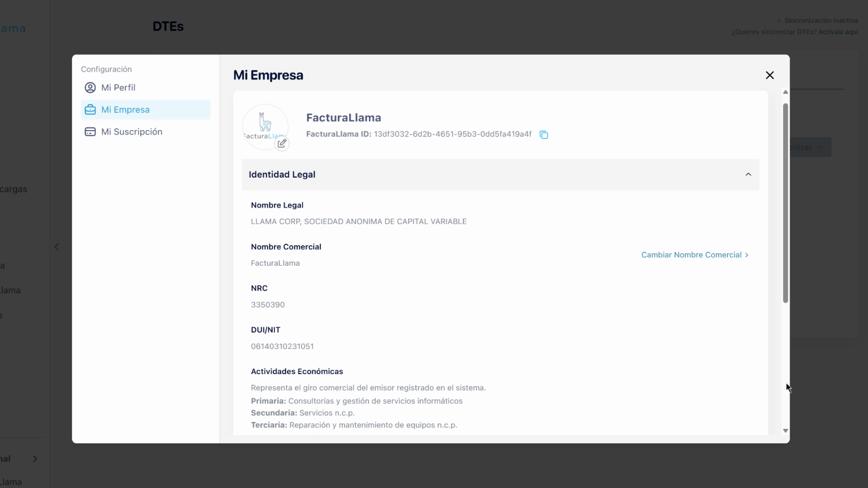Click the Activala aquí sync link
The image size is (868, 488).
tap(838, 32)
